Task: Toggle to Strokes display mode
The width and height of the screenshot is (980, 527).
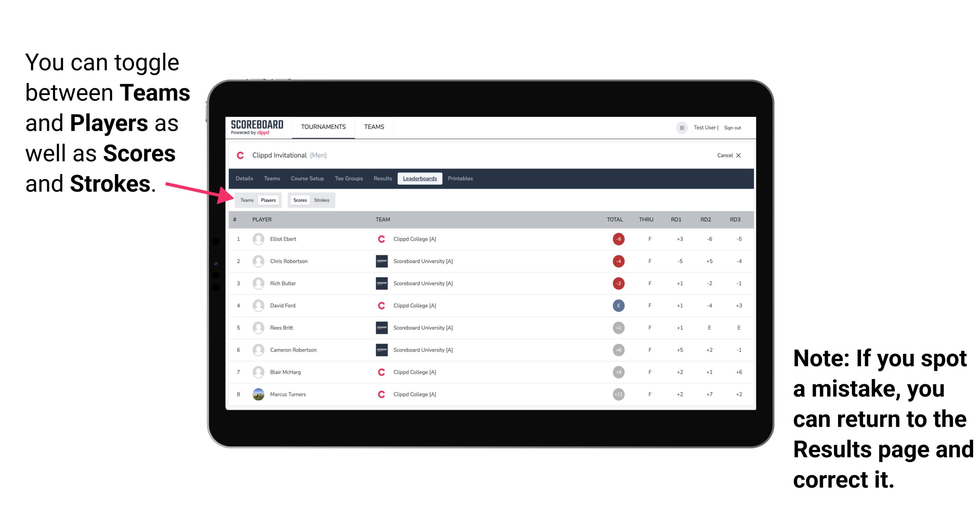Action: pos(323,200)
